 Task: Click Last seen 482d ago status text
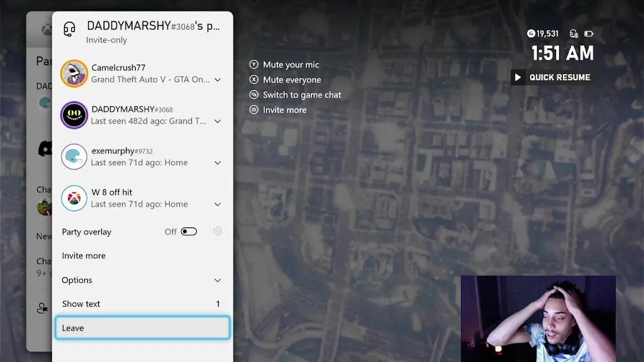coord(148,121)
